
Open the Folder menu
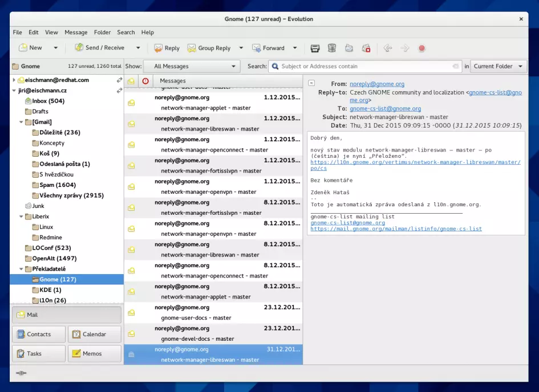pyautogui.click(x=102, y=32)
